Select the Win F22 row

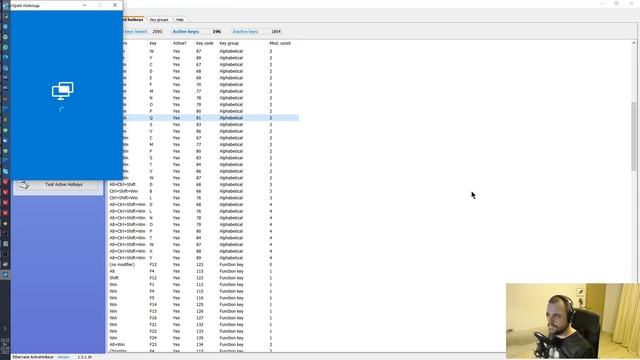pyautogui.click(x=203, y=331)
